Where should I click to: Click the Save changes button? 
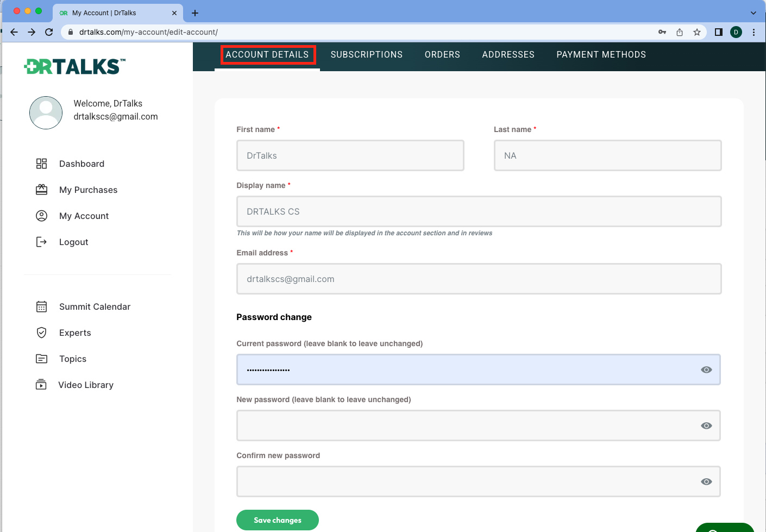(x=278, y=520)
